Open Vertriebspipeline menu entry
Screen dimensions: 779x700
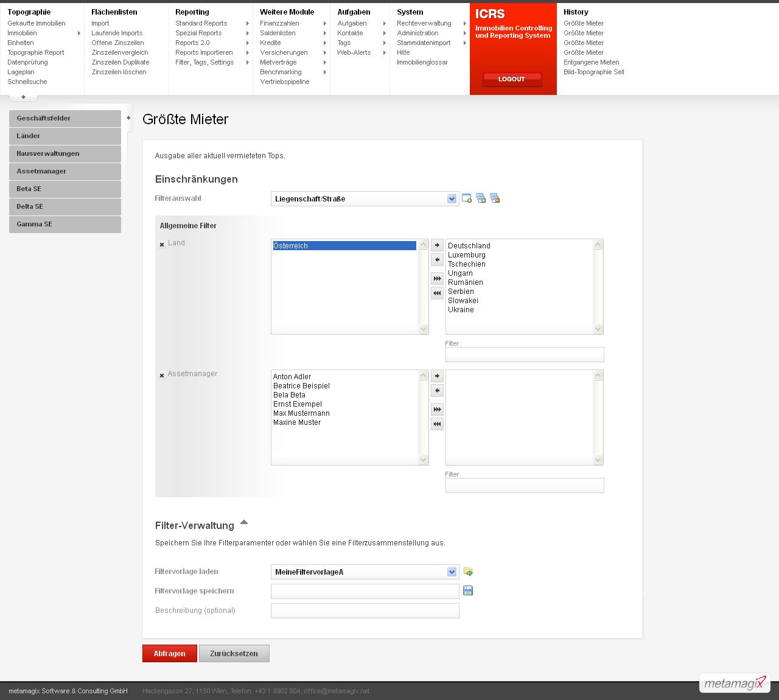285,82
